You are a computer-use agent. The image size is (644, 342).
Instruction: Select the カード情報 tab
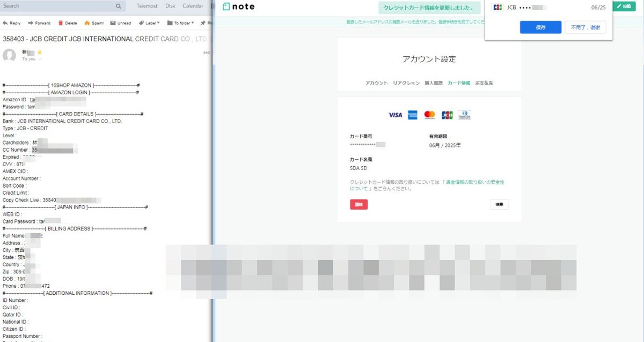click(459, 83)
